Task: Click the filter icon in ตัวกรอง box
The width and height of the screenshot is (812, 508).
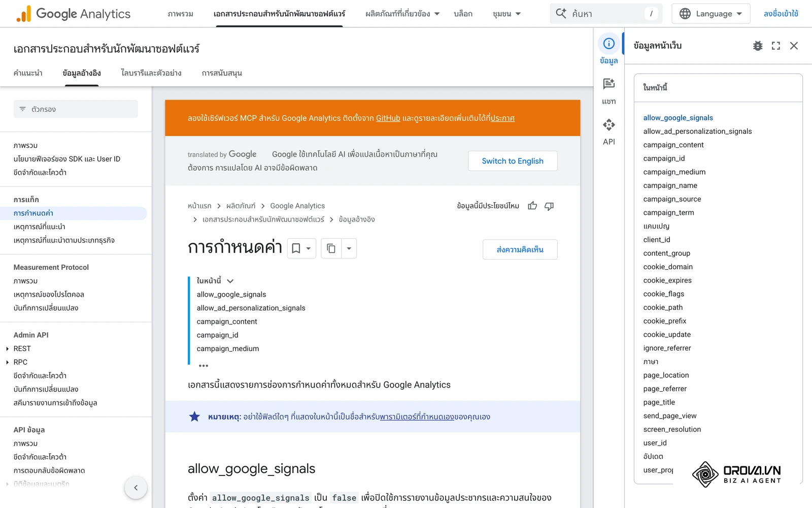Action: coord(22,109)
